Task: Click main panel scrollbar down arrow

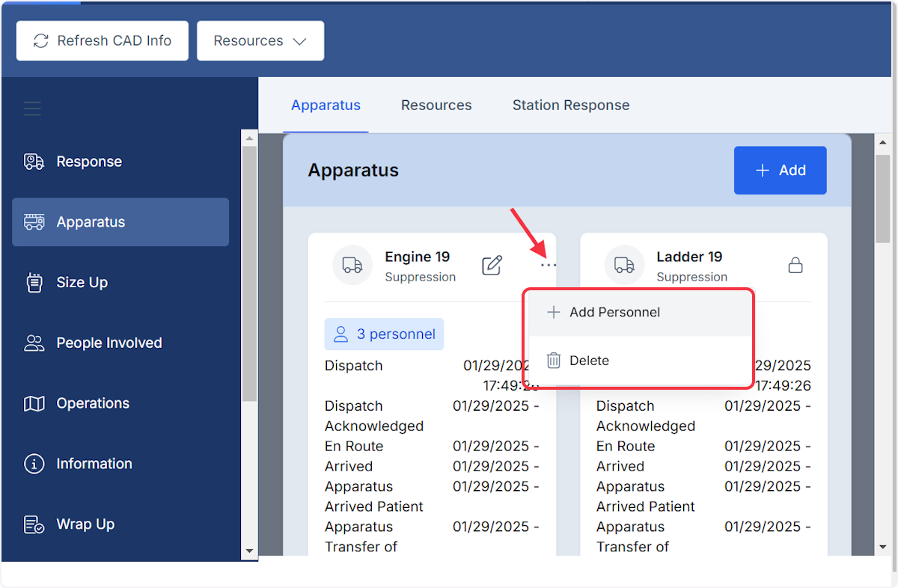Action: pos(883,548)
